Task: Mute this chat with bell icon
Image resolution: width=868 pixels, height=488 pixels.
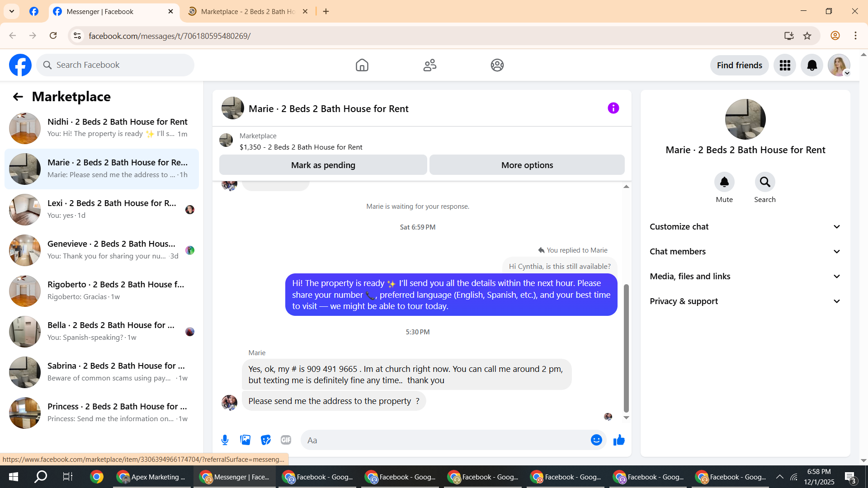Action: point(724,182)
